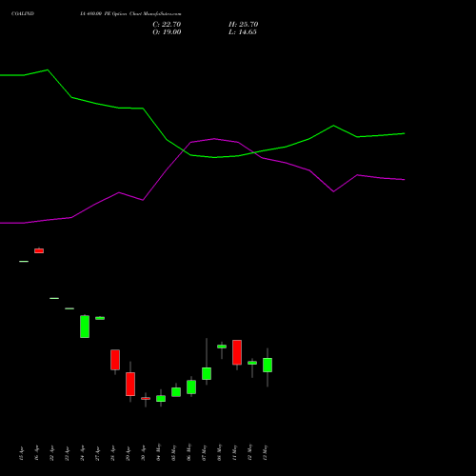
Task: Select the '29 Apr' date axis label
Action: click(x=128, y=453)
